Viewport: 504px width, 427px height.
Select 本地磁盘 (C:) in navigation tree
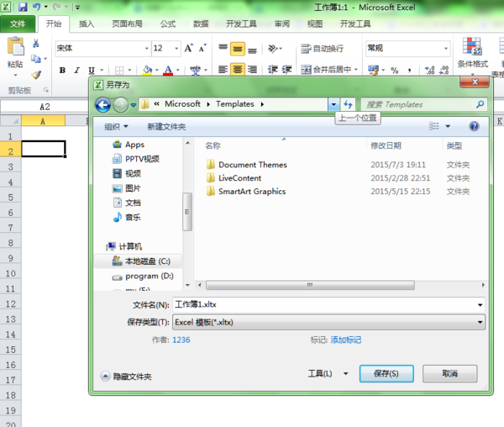[139, 261]
